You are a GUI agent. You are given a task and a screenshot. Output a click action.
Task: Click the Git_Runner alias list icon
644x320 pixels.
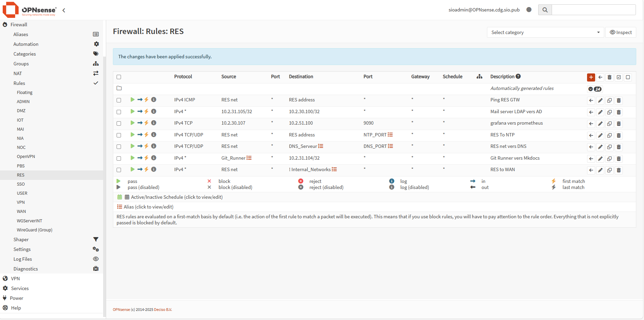249,158
